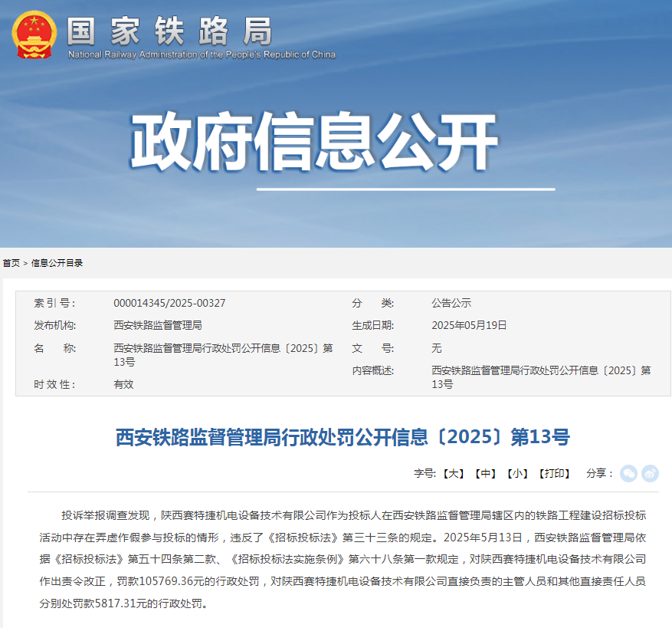Click the article body paragraph

pyautogui.click(x=343, y=559)
